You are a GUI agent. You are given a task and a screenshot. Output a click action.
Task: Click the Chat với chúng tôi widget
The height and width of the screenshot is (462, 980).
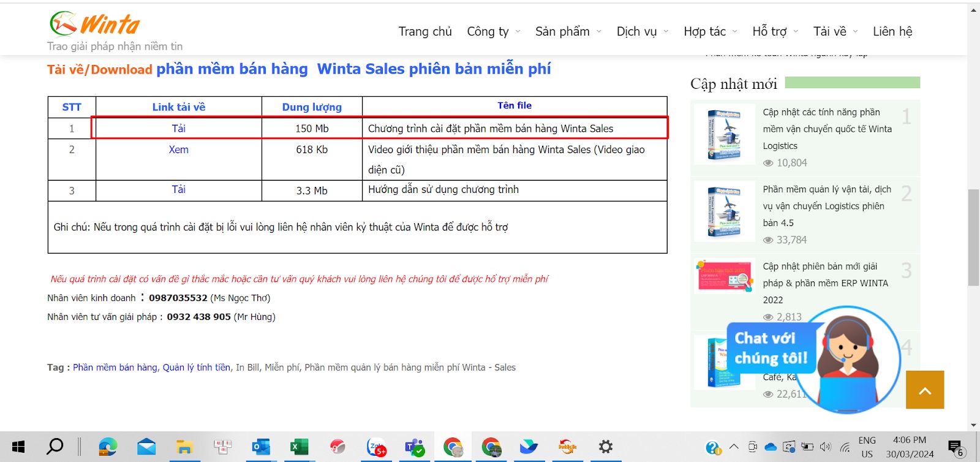coord(815,358)
